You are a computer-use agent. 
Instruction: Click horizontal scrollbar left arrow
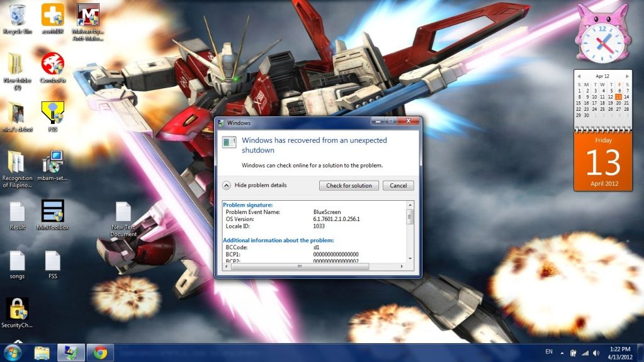[x=227, y=267]
